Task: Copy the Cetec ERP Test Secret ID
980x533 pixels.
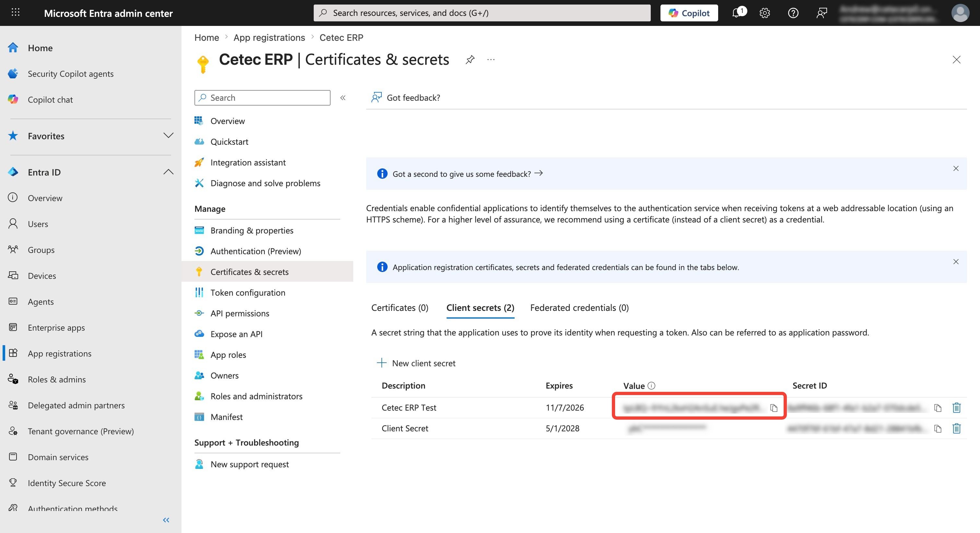Action: point(938,408)
